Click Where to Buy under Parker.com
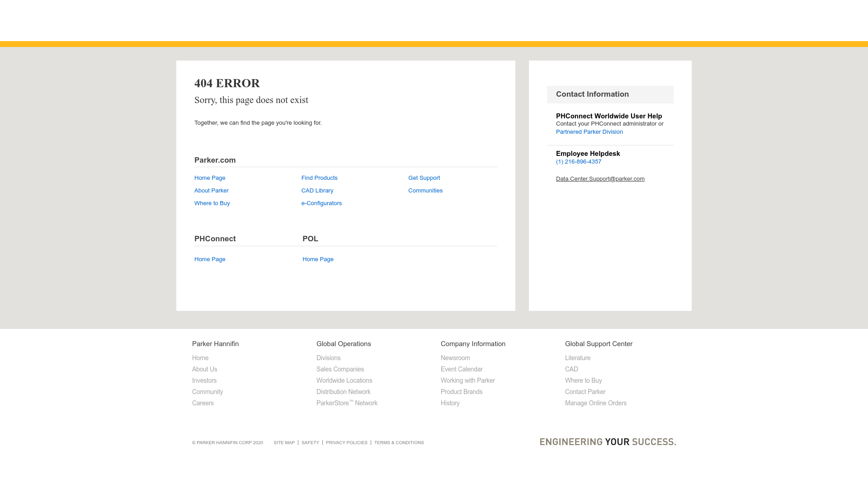868x488 pixels. click(x=212, y=203)
